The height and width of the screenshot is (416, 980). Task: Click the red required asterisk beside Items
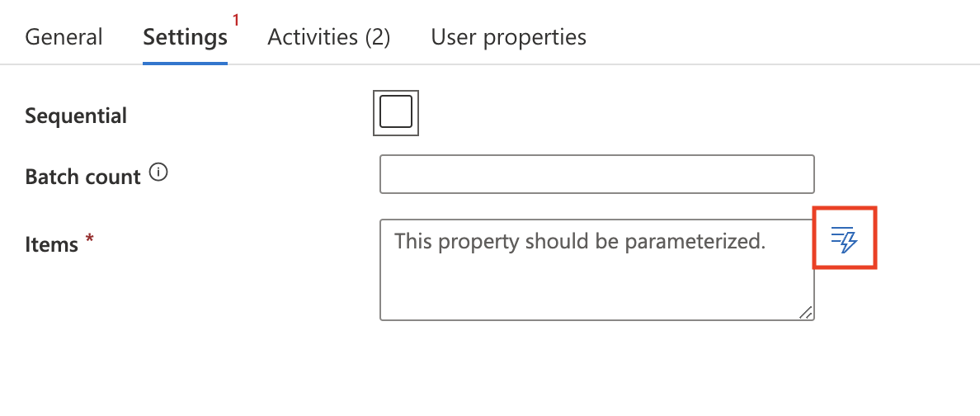coord(90,241)
